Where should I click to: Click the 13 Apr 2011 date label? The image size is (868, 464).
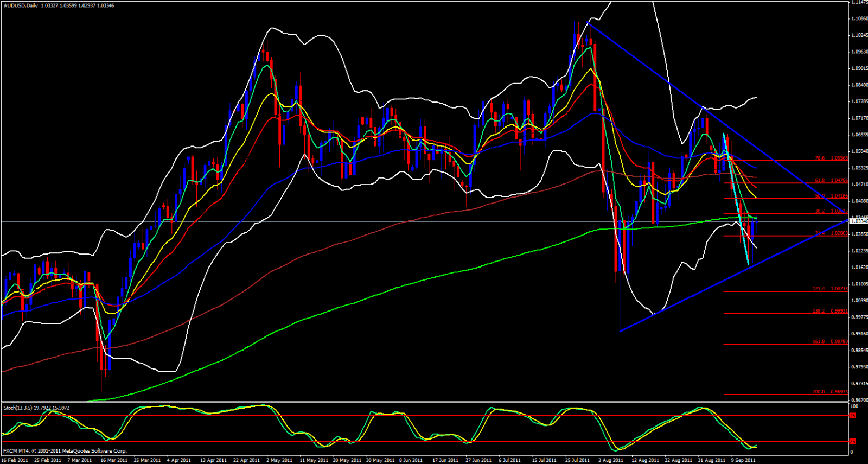point(213,460)
